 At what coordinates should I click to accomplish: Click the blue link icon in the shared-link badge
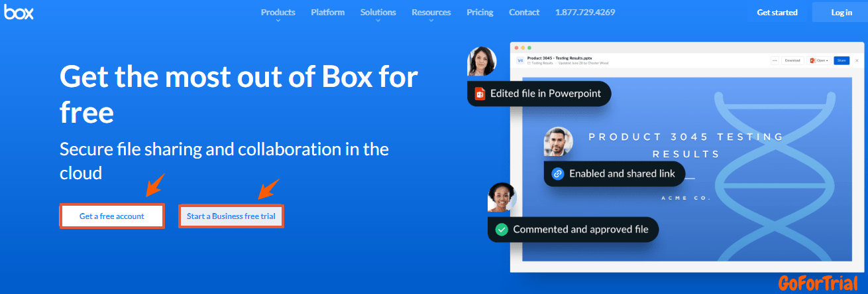pos(558,174)
